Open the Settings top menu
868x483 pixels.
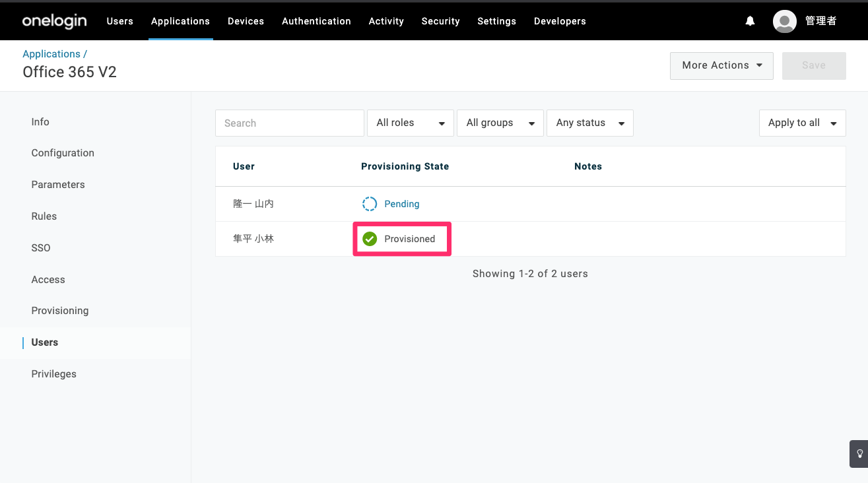496,21
